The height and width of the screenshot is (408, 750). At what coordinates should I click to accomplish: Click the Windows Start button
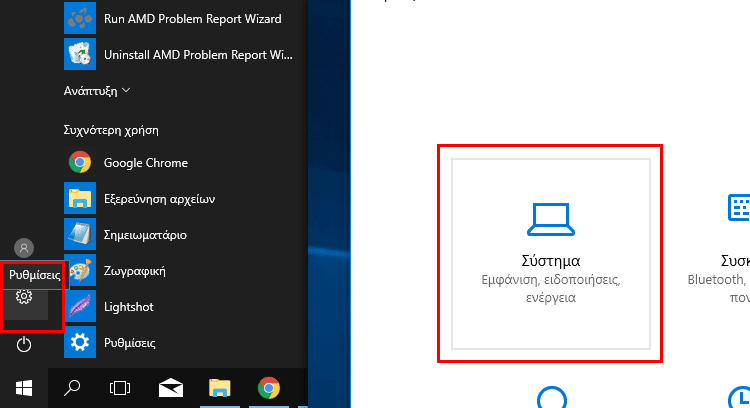pyautogui.click(x=24, y=387)
